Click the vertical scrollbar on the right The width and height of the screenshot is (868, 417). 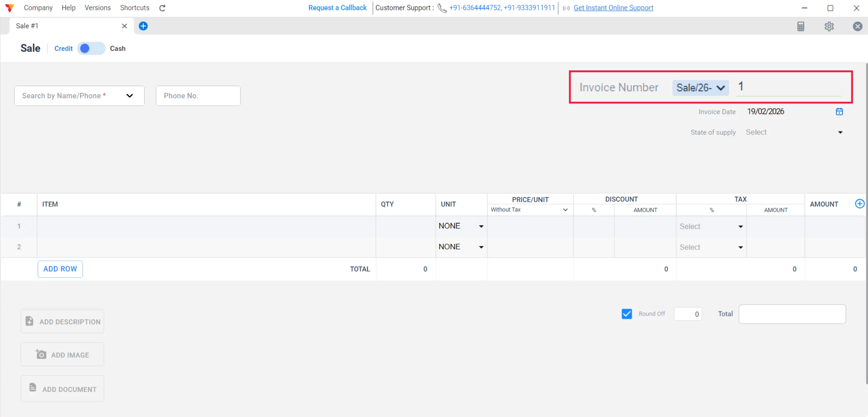tap(866, 224)
